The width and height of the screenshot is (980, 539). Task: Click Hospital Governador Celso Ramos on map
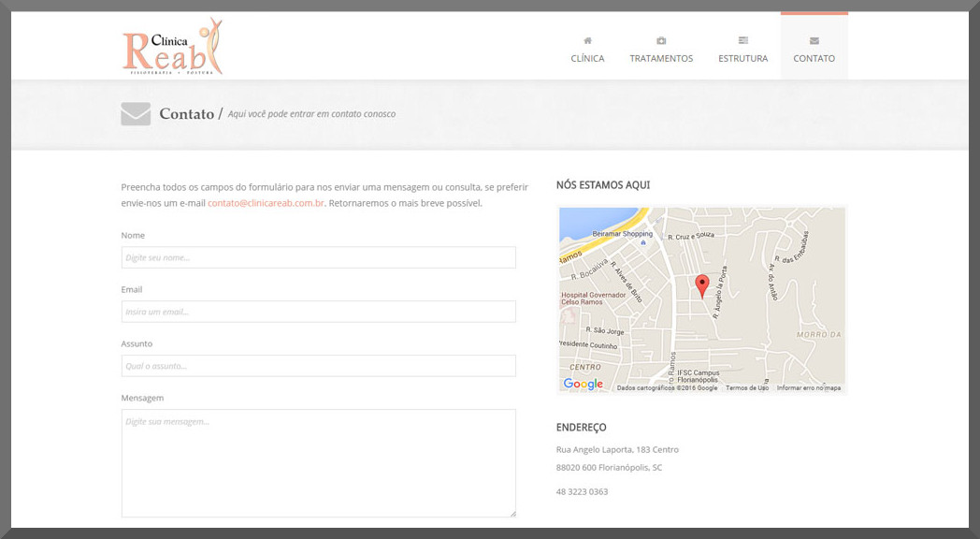point(593,299)
